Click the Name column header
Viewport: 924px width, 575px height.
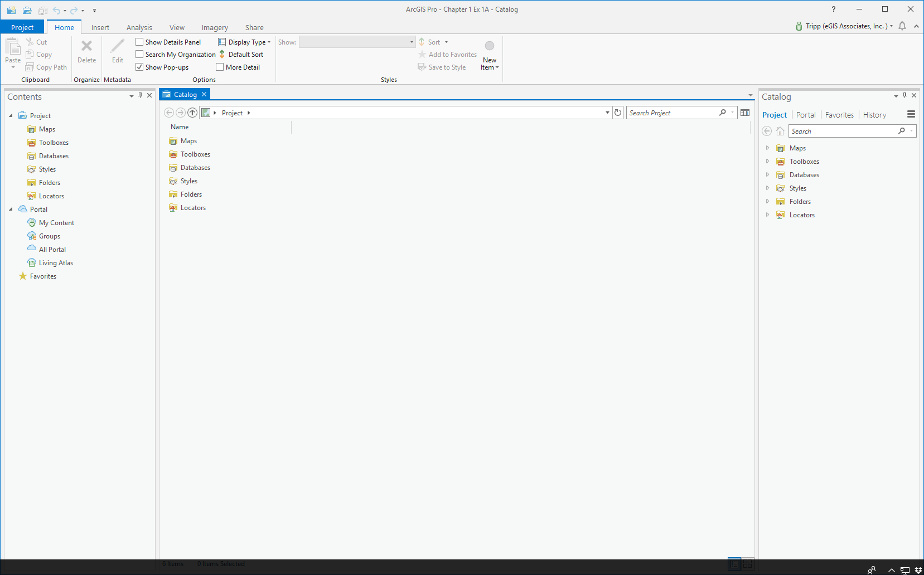(x=180, y=127)
